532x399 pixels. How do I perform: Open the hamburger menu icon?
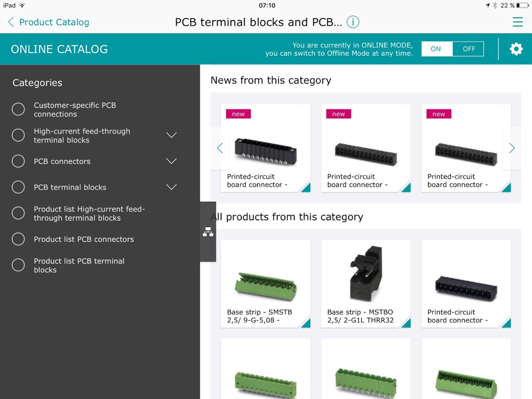click(x=518, y=22)
